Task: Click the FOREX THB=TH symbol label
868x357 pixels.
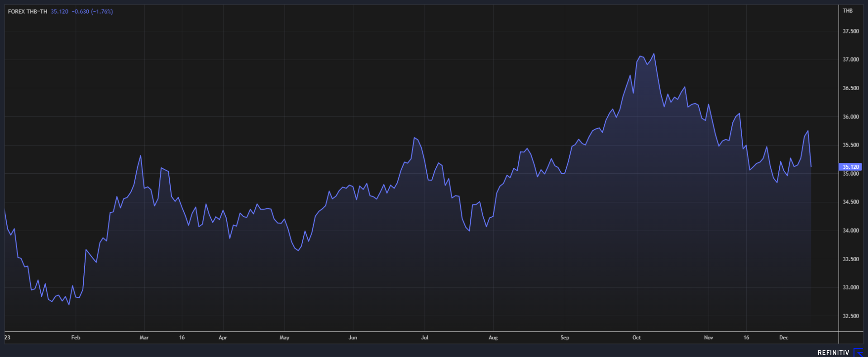Action: pyautogui.click(x=28, y=11)
